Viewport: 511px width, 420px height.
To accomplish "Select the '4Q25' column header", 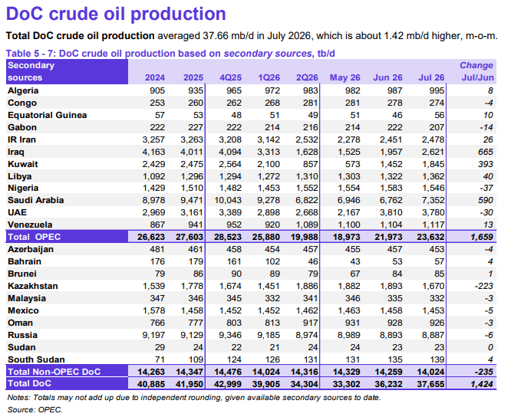I will [x=230, y=77].
